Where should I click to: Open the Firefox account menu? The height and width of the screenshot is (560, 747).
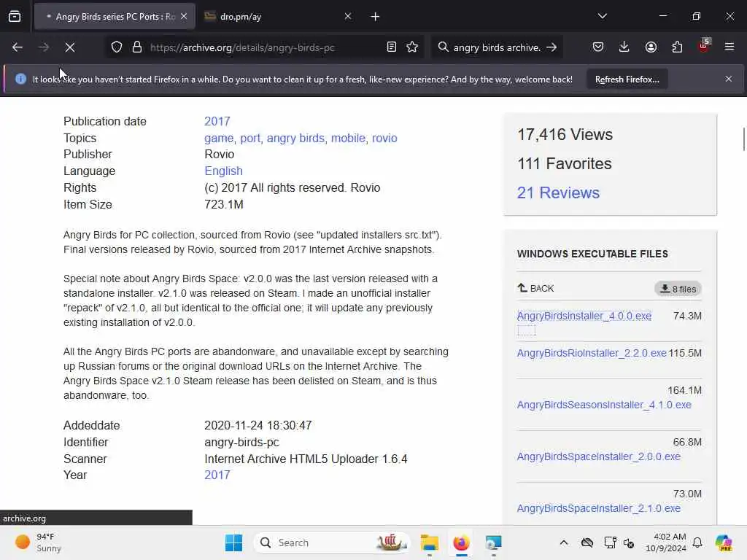click(651, 47)
